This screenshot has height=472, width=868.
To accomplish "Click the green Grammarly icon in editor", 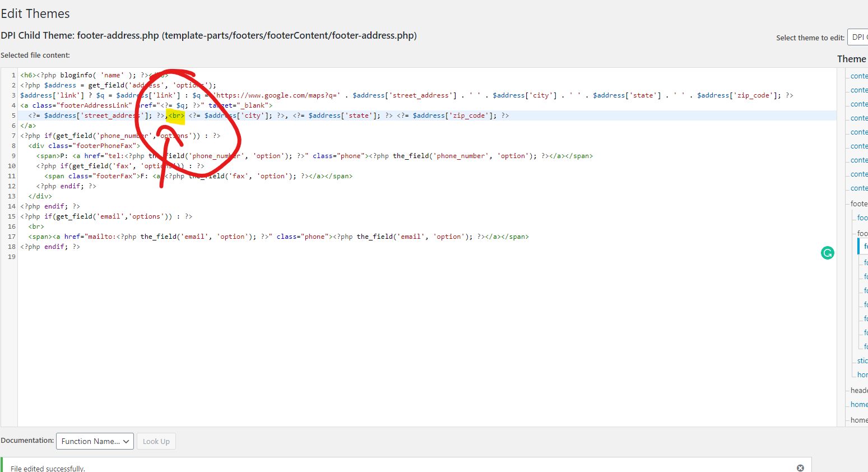I will 827,253.
